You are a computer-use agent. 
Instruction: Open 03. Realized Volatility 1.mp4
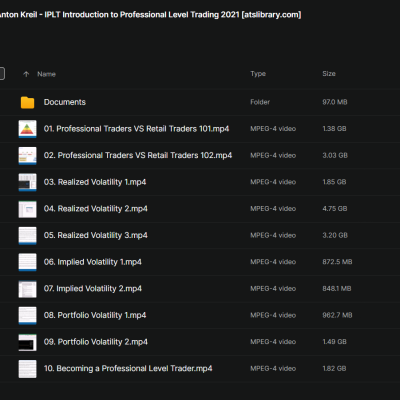[x=95, y=182]
